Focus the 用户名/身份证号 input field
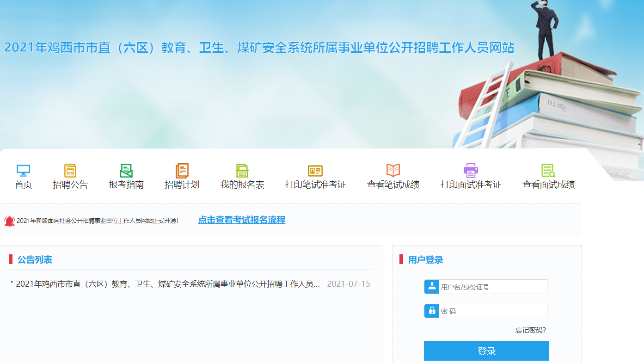644x363 pixels. (x=493, y=287)
